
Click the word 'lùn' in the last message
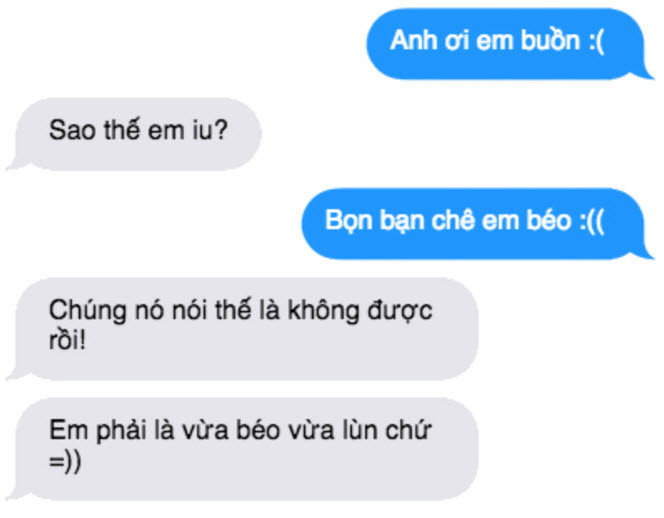(x=360, y=430)
